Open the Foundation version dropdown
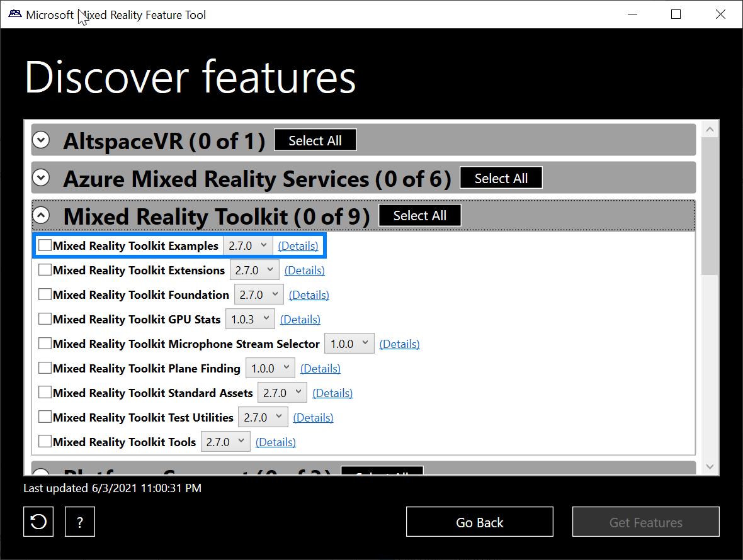 259,294
